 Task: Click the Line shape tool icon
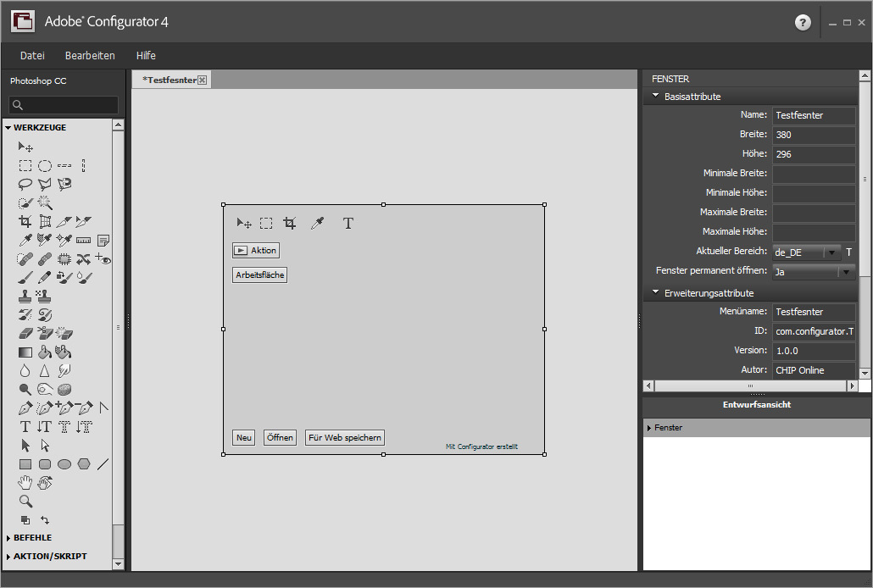pos(103,463)
